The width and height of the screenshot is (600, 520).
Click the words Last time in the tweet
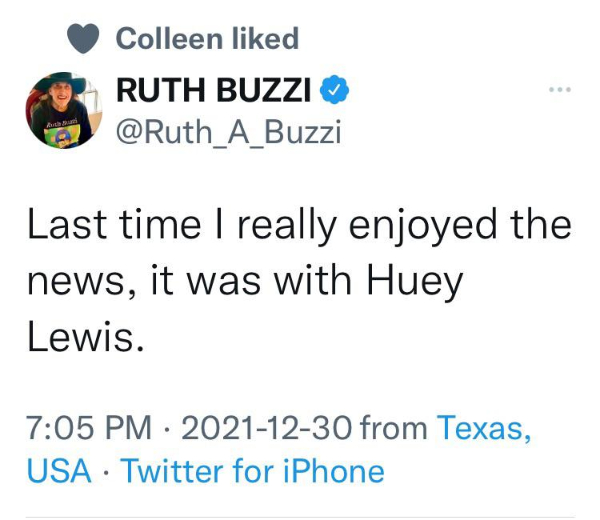100,226
